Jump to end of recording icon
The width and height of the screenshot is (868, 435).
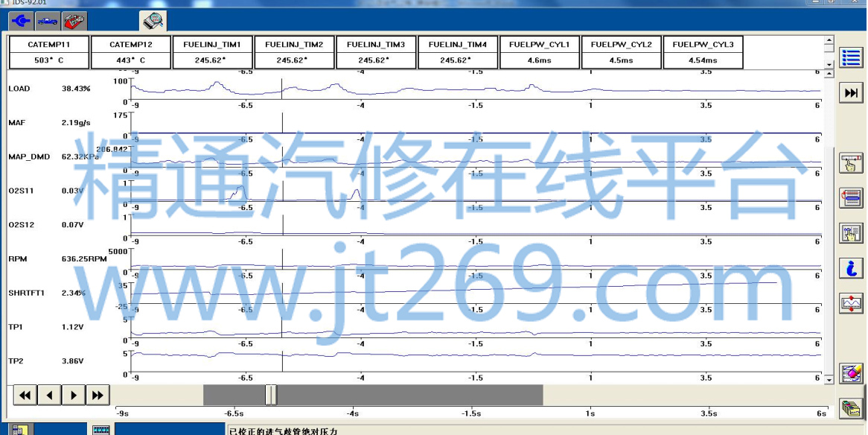coord(852,92)
